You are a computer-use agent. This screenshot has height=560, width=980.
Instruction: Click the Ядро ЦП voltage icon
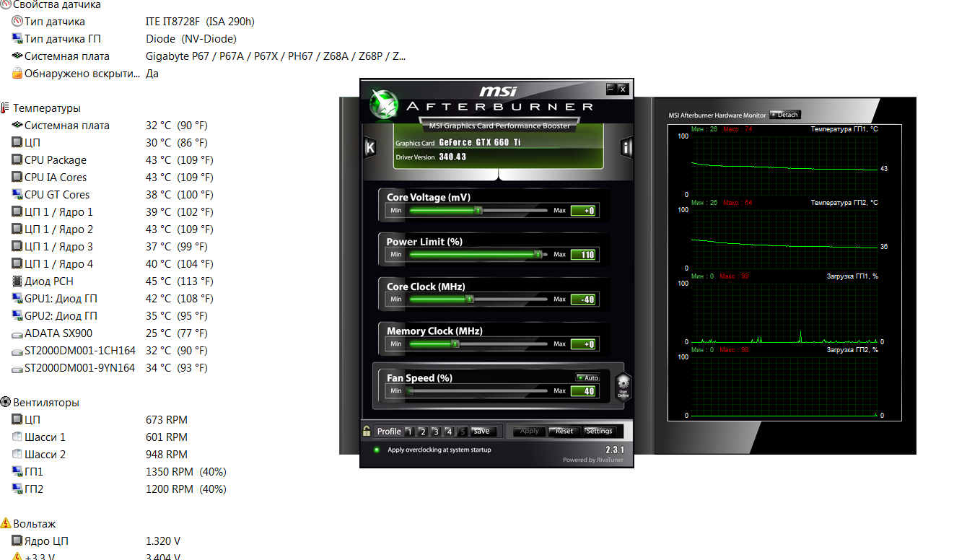tap(17, 541)
